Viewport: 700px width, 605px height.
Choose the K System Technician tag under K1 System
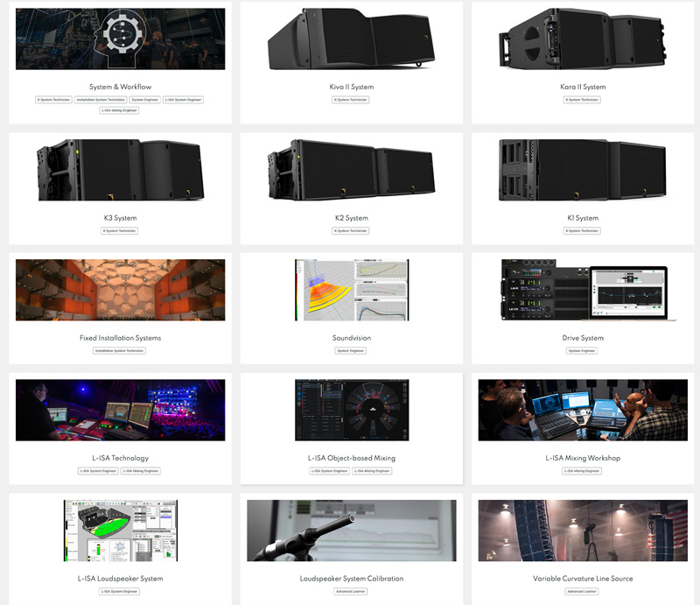(582, 231)
